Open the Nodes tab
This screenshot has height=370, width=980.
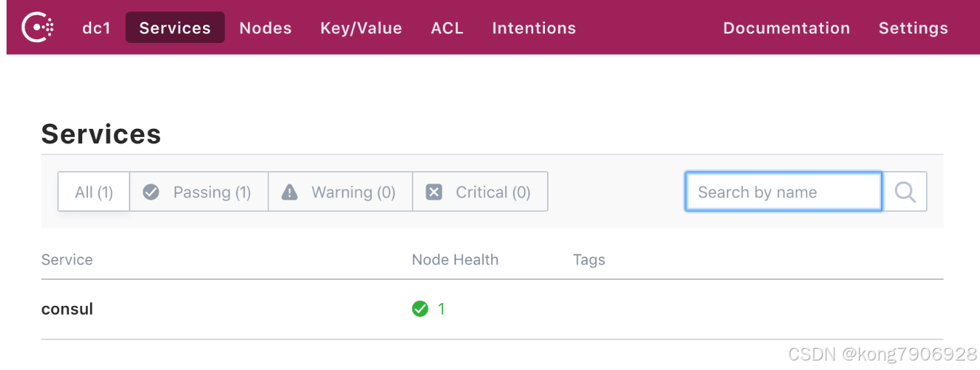click(266, 28)
